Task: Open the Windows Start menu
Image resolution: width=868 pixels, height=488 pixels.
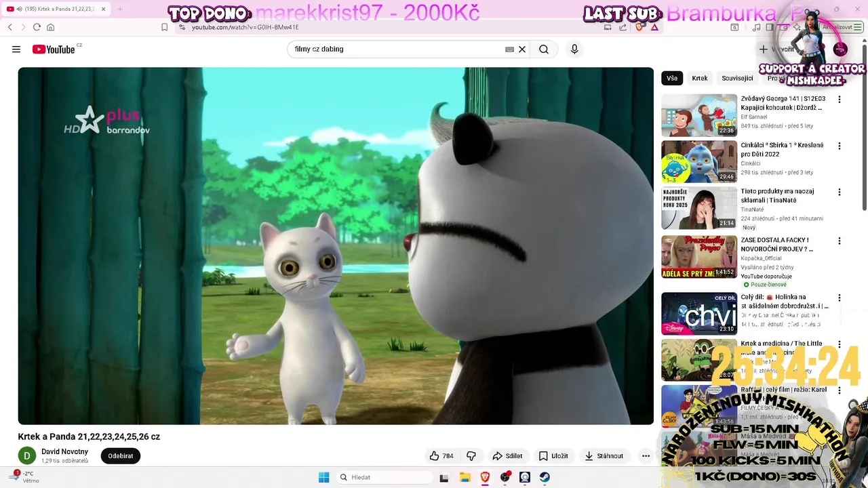Action: coord(324,477)
